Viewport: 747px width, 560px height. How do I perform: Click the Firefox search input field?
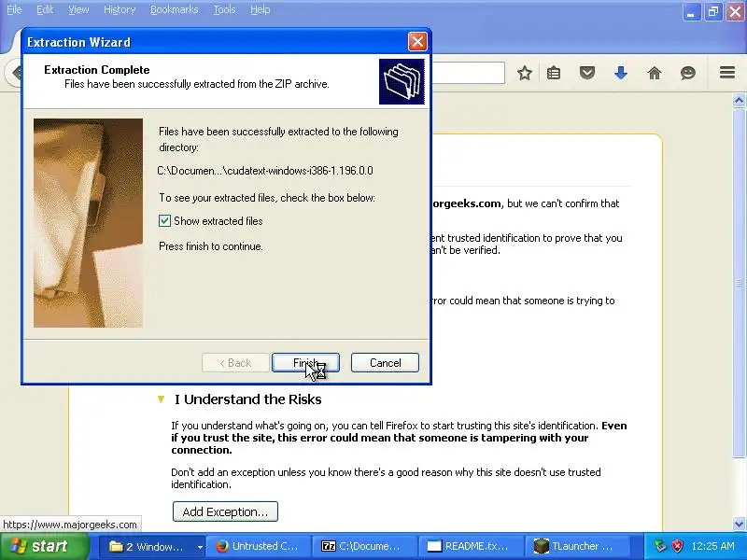pos(468,73)
